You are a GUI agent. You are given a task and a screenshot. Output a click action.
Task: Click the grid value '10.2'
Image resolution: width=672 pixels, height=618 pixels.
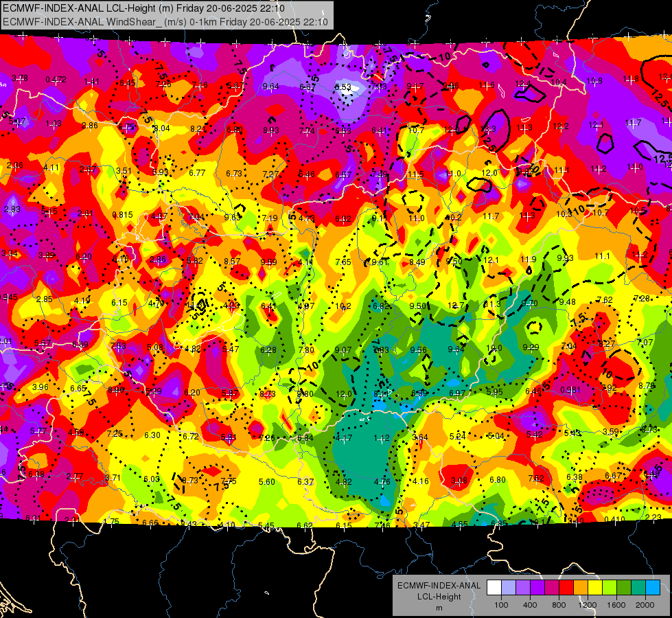tap(343, 306)
